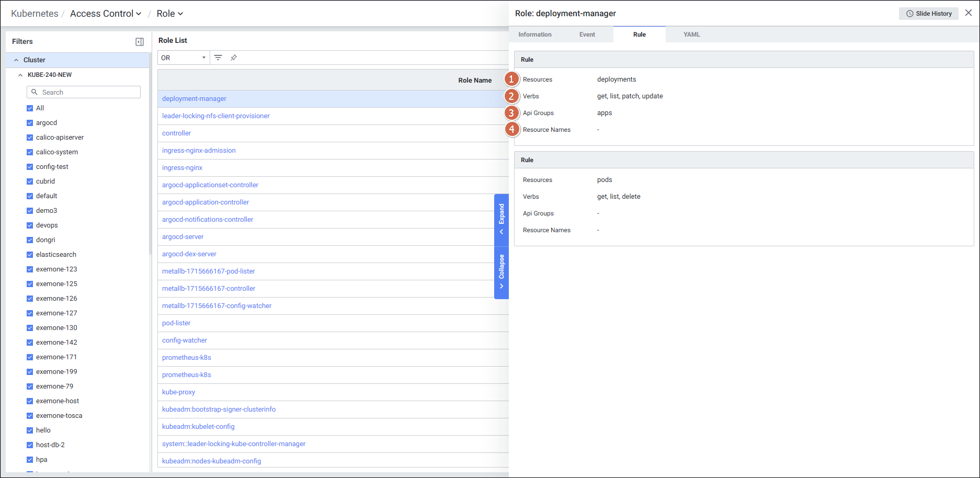Open the ingress-nginx-admission role link
980x478 pixels.
coord(199,151)
